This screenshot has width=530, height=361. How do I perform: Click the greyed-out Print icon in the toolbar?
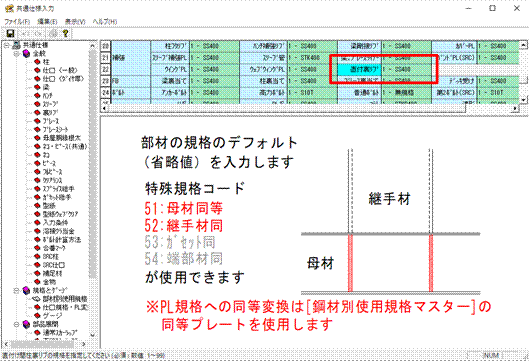tap(52, 33)
